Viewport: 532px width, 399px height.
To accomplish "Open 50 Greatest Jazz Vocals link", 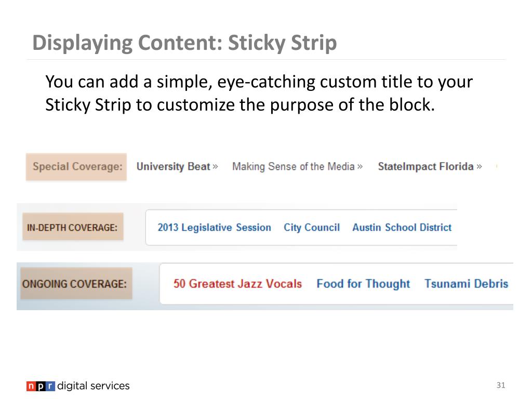I will (237, 284).
